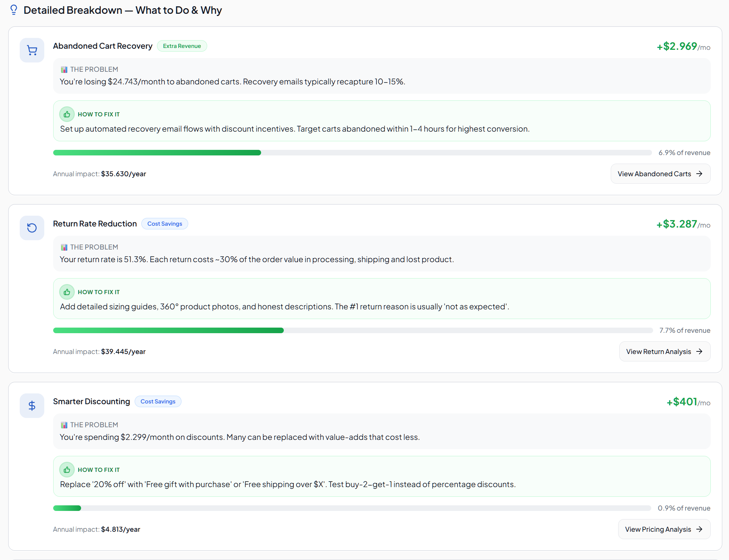The width and height of the screenshot is (729, 560).
Task: Select the Abandoned Cart Recovery title
Action: pyautogui.click(x=103, y=46)
